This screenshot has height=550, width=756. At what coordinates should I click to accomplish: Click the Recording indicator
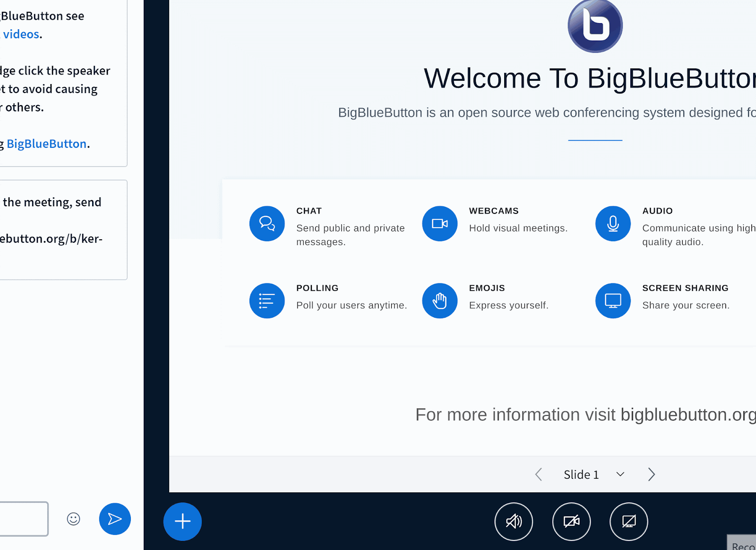(743, 544)
